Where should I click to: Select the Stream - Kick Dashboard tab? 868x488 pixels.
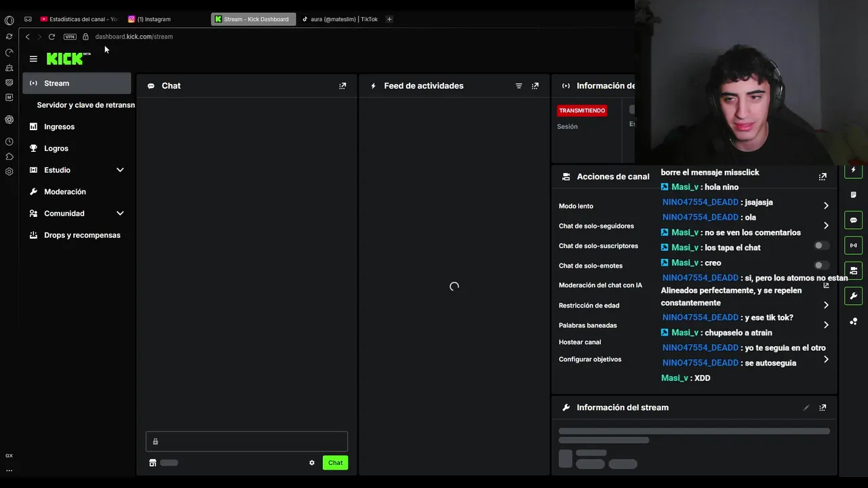[253, 19]
